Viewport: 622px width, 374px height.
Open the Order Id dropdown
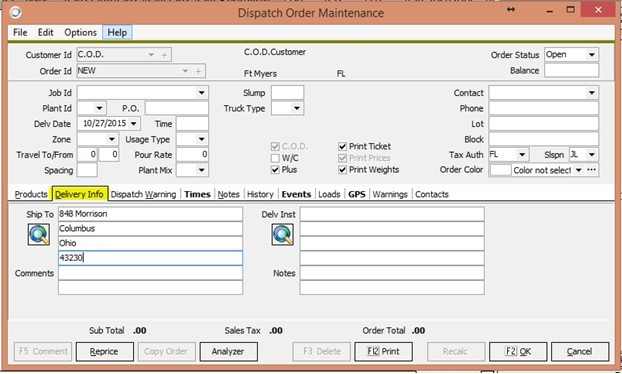click(x=185, y=71)
